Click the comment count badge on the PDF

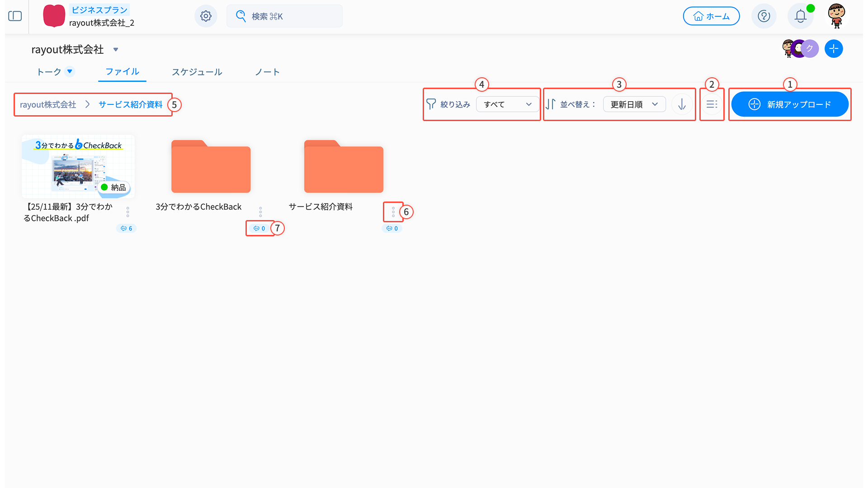(x=126, y=229)
